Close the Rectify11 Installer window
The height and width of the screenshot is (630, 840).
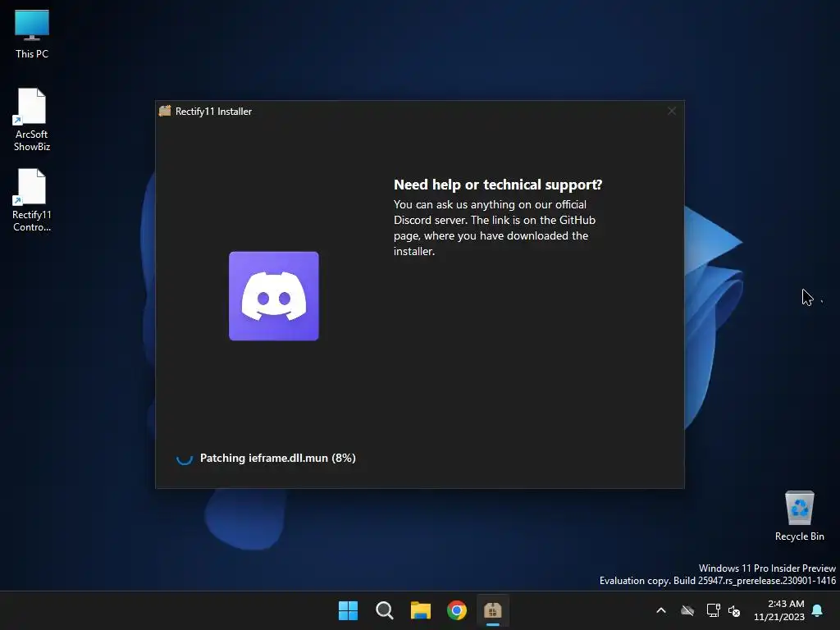coord(672,111)
